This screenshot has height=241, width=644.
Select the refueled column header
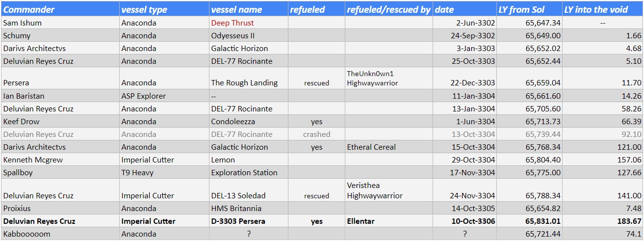coord(316,9)
